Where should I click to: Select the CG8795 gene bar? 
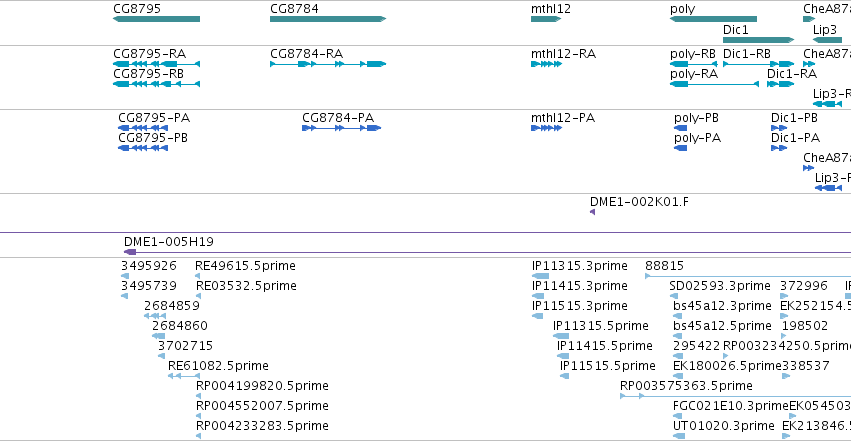pyautogui.click(x=156, y=19)
